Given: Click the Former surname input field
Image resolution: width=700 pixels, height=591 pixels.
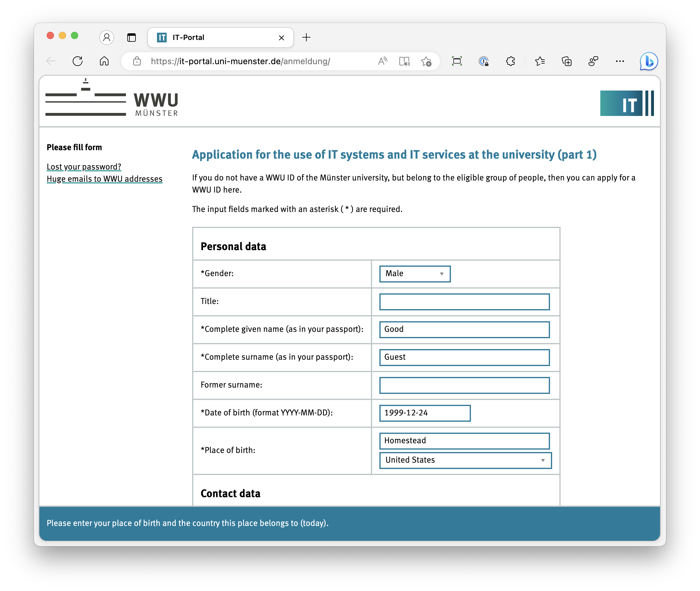Looking at the screenshot, I should pos(464,385).
